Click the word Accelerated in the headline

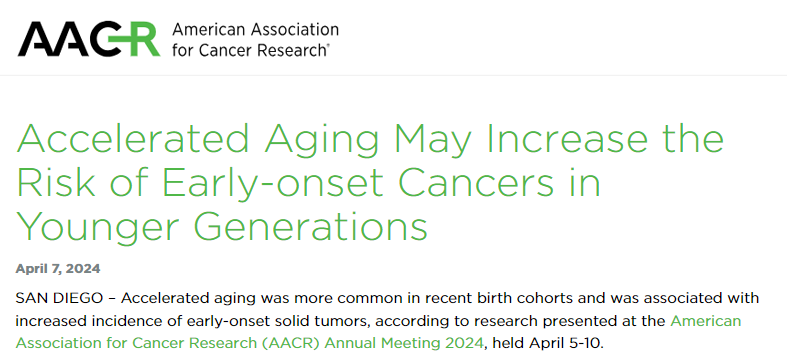click(x=133, y=138)
